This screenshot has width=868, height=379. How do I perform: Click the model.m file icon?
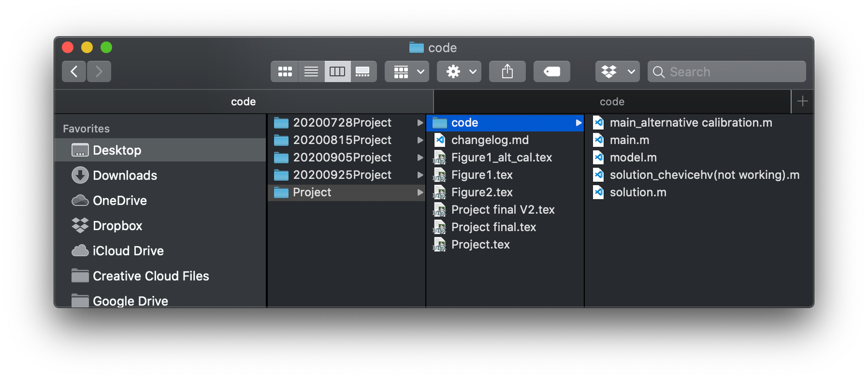[x=598, y=157]
